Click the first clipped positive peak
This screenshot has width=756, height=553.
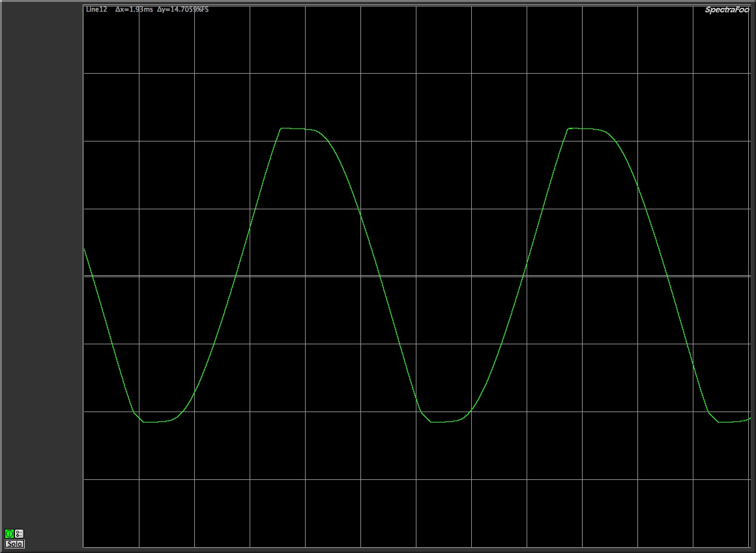297,129
